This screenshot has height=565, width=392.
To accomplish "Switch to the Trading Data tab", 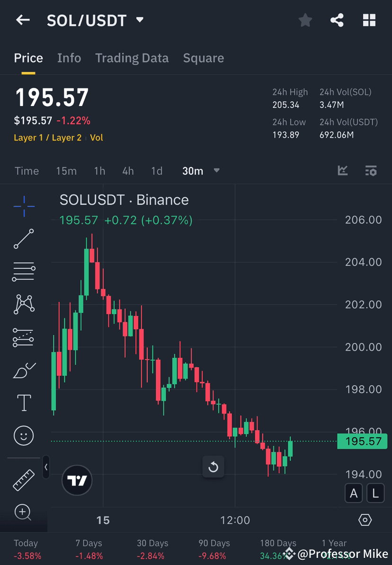I will 132,58.
